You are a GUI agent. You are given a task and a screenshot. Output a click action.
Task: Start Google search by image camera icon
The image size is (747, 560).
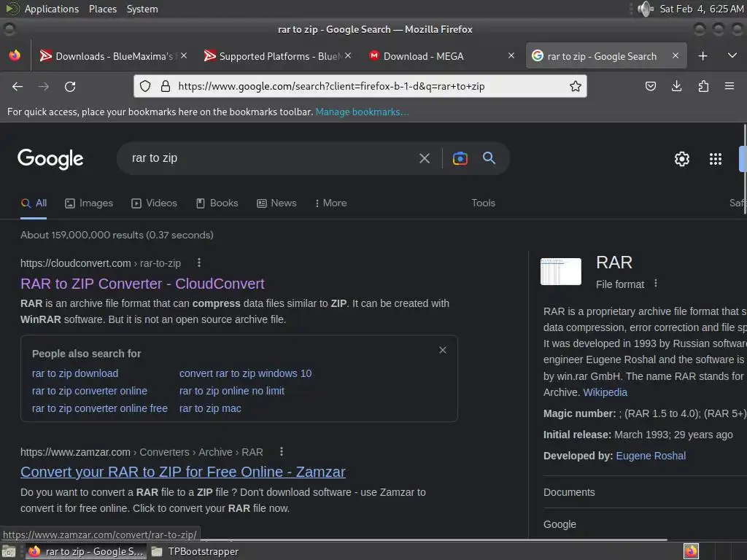pos(460,158)
